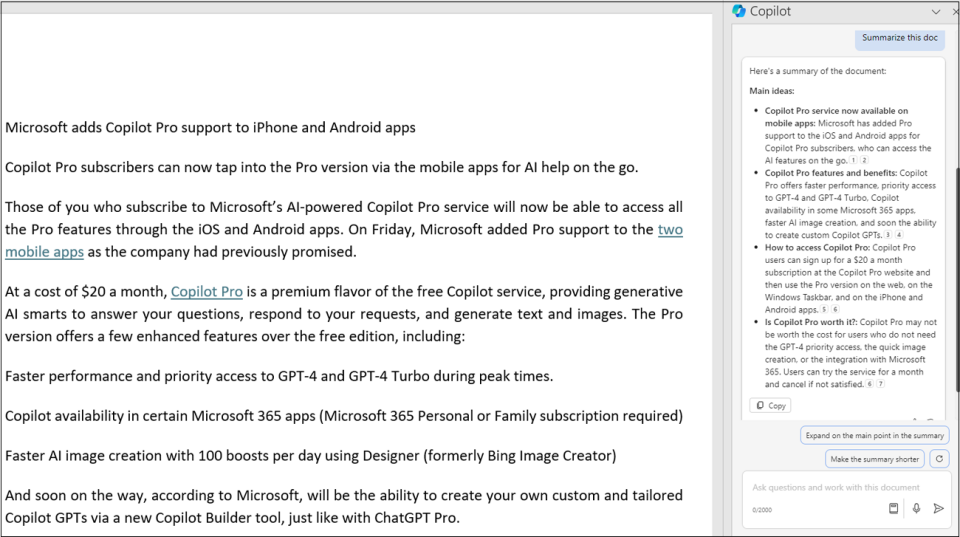Open citation 4 in the features bullet
The height and width of the screenshot is (537, 960).
click(899, 235)
